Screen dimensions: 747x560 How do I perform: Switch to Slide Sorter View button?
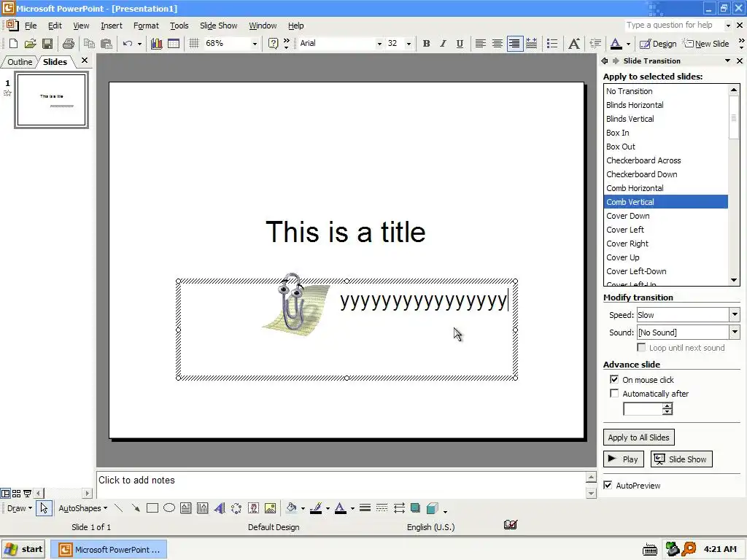pos(16,494)
